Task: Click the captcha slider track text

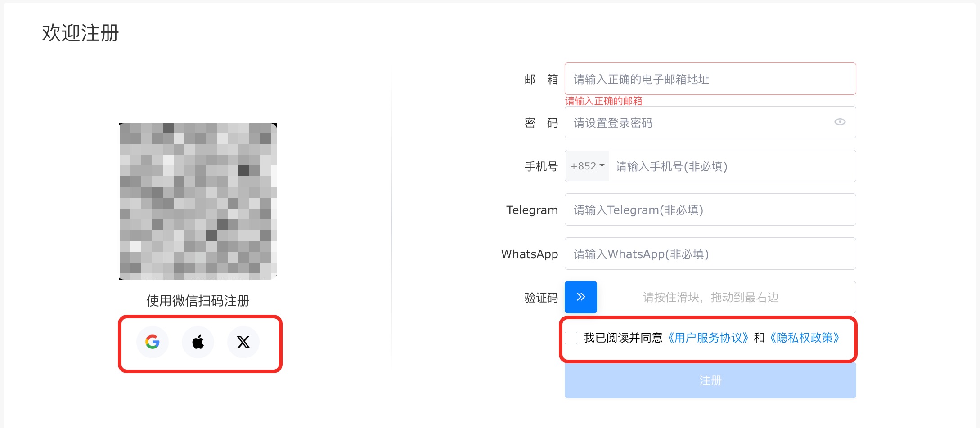Action: 710,297
